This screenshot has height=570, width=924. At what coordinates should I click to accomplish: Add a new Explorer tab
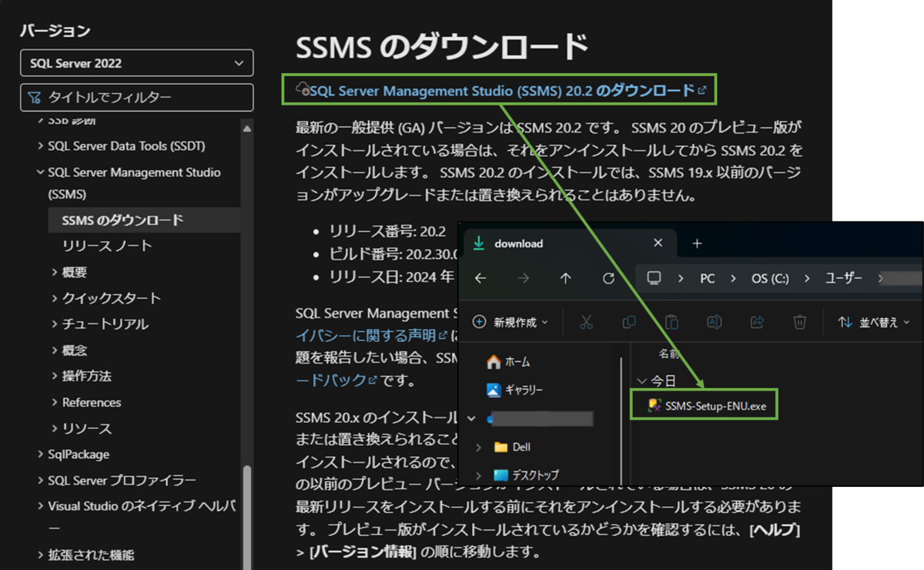[697, 243]
